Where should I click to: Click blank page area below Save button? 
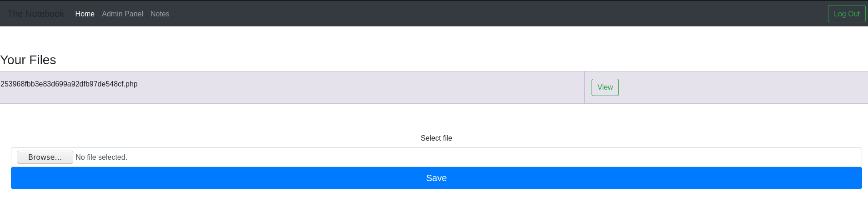pyautogui.click(x=436, y=204)
